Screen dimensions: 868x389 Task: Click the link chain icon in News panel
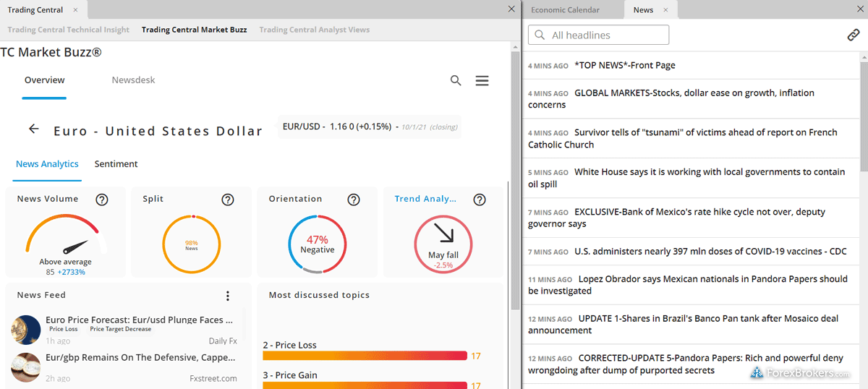pos(854,35)
